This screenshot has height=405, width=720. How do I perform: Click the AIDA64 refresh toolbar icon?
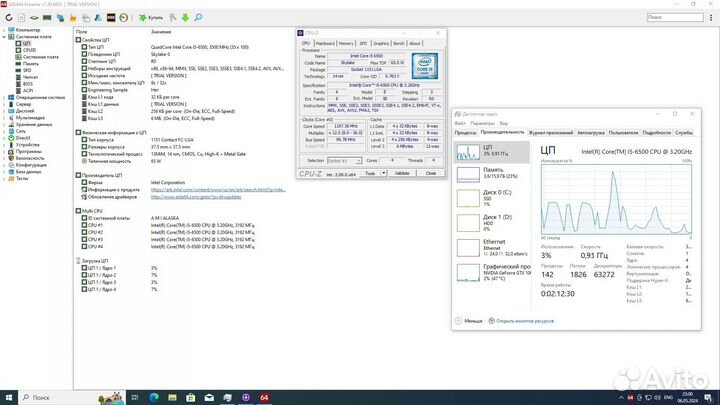pos(9,17)
